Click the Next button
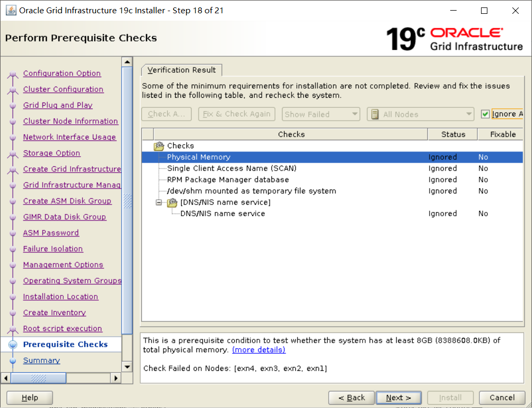Viewport: 532px width, 408px height. coord(398,397)
